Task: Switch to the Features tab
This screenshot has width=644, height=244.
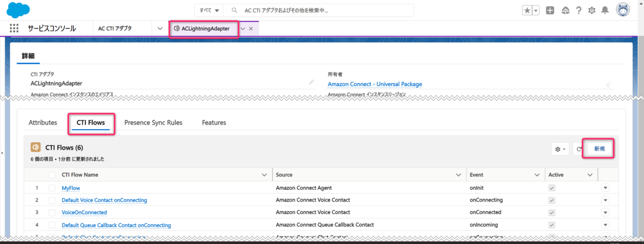Action: pyautogui.click(x=214, y=122)
